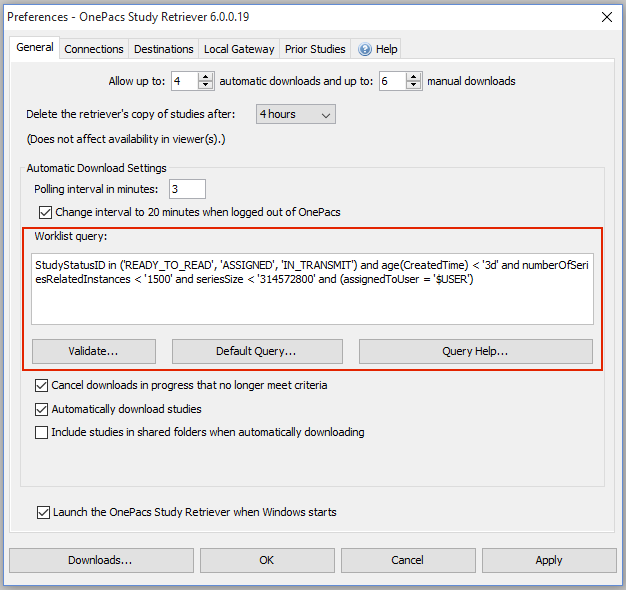
Task: Decrease automatic downloads count with down arrow
Action: point(206,85)
